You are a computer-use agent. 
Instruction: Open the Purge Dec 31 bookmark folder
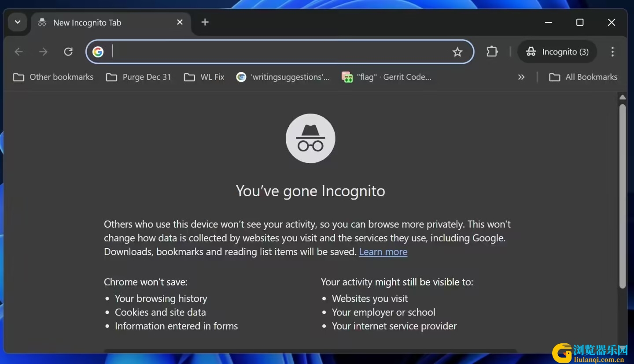point(139,77)
